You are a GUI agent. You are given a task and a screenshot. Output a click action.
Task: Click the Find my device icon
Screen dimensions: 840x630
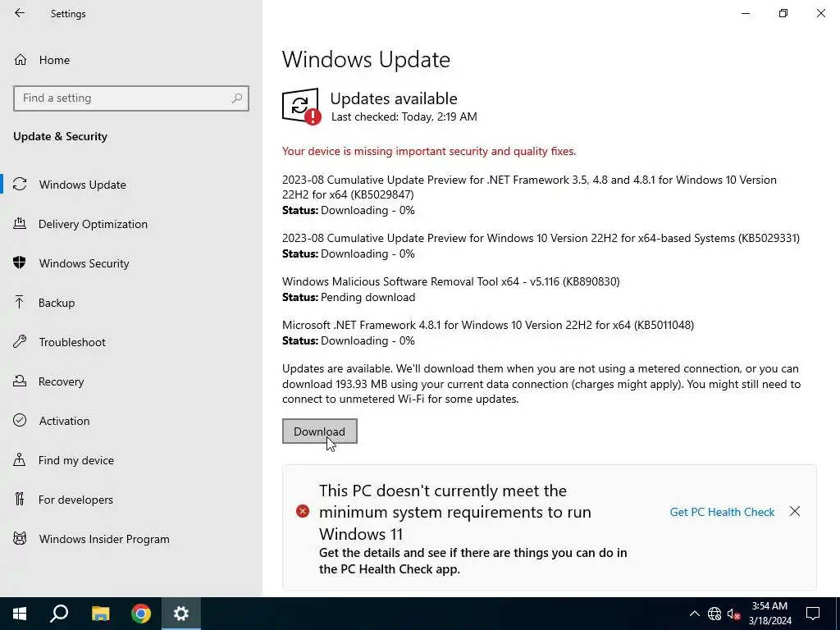tap(20, 460)
